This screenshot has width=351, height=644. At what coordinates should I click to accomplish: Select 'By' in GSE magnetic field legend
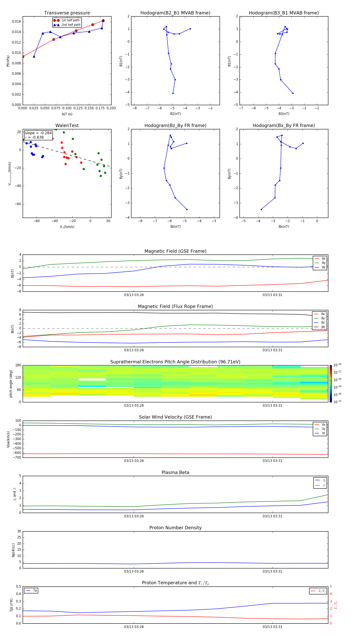320,263
